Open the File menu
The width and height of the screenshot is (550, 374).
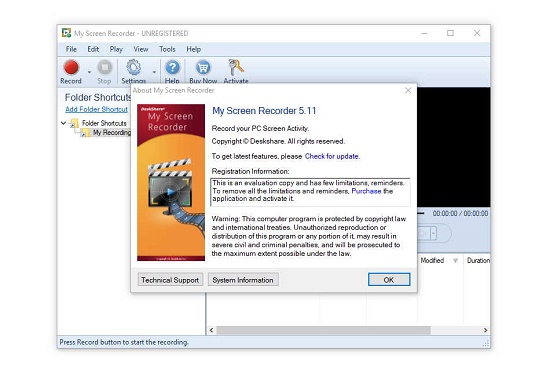[x=71, y=49]
